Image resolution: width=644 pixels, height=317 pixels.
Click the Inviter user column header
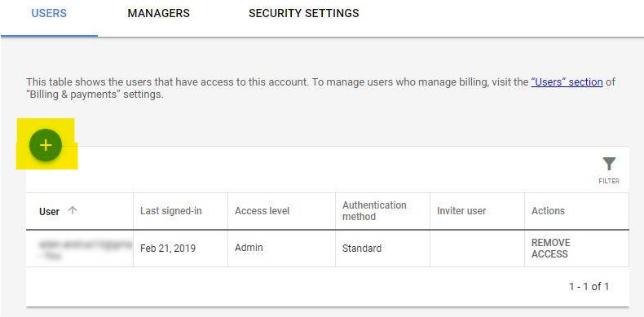tap(461, 211)
